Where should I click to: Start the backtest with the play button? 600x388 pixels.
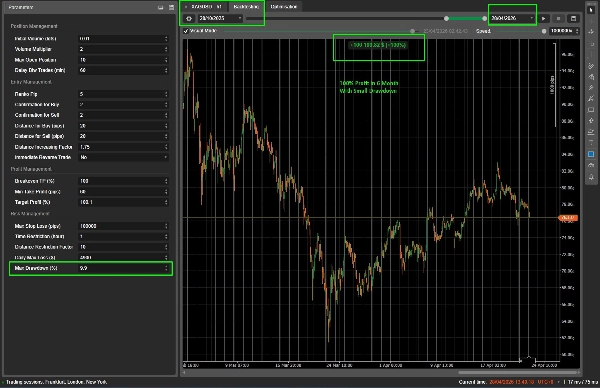tap(544, 18)
